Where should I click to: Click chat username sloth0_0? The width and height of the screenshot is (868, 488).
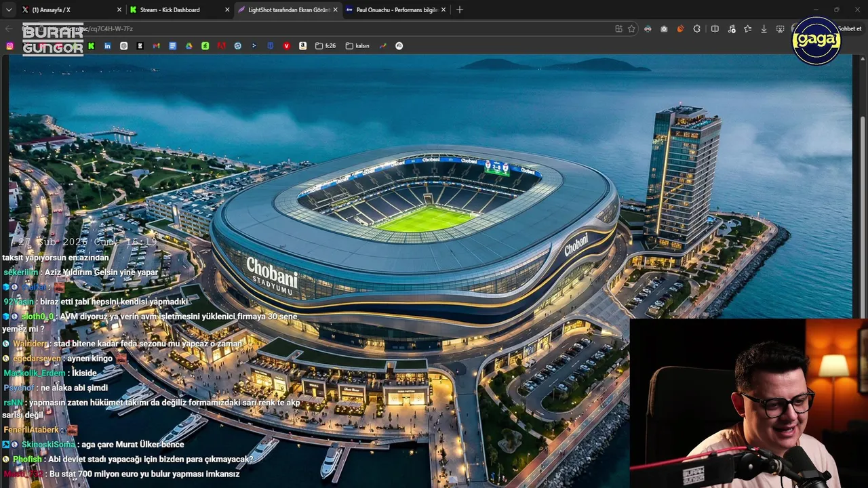tap(37, 316)
